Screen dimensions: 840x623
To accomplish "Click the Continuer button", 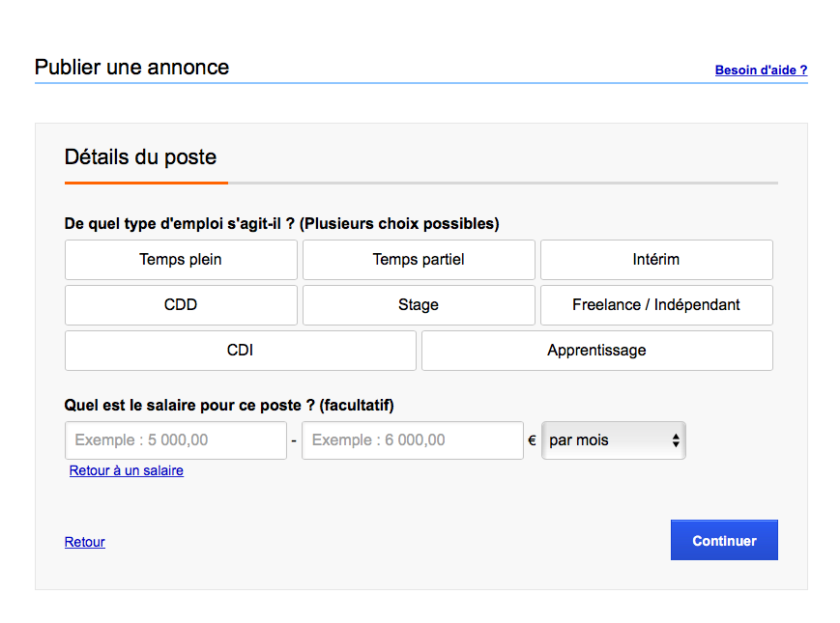I will (x=724, y=540).
